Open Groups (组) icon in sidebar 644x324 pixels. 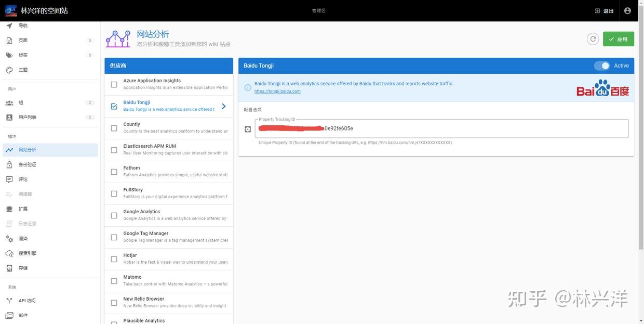click(x=9, y=102)
